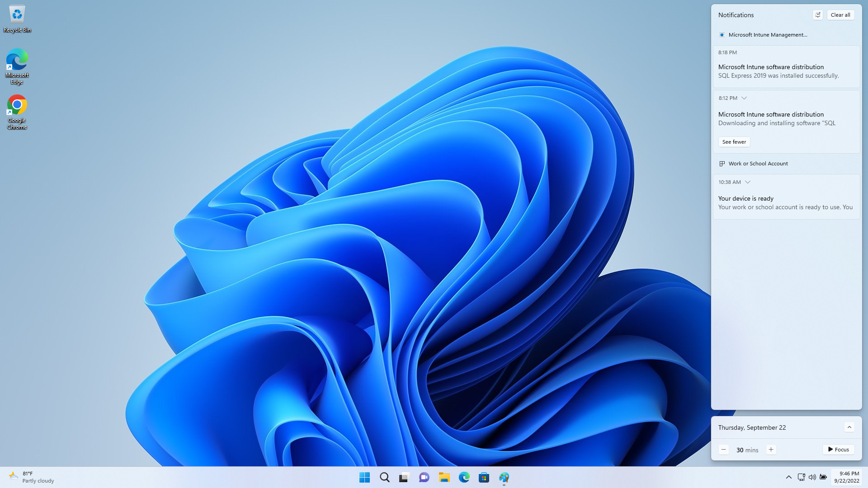This screenshot has height=488, width=868.
Task: Open the weather widget showing 81°F
Action: click(x=32, y=477)
